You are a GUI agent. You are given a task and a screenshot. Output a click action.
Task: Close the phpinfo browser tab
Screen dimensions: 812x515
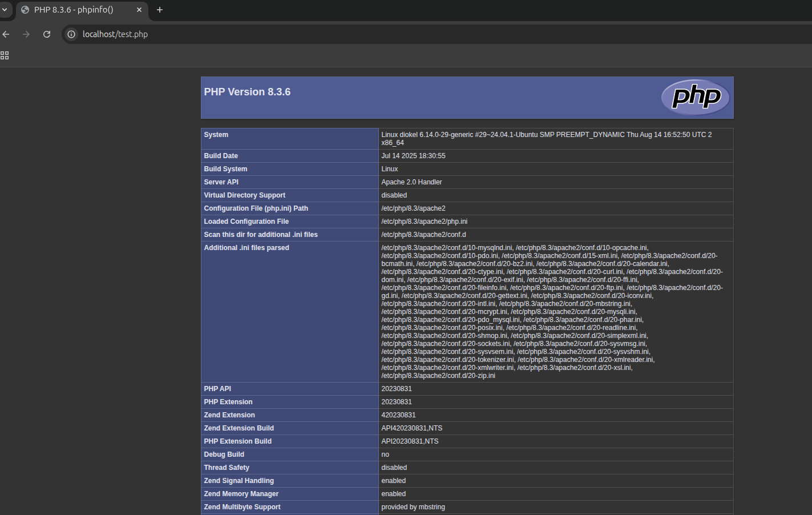tap(139, 10)
